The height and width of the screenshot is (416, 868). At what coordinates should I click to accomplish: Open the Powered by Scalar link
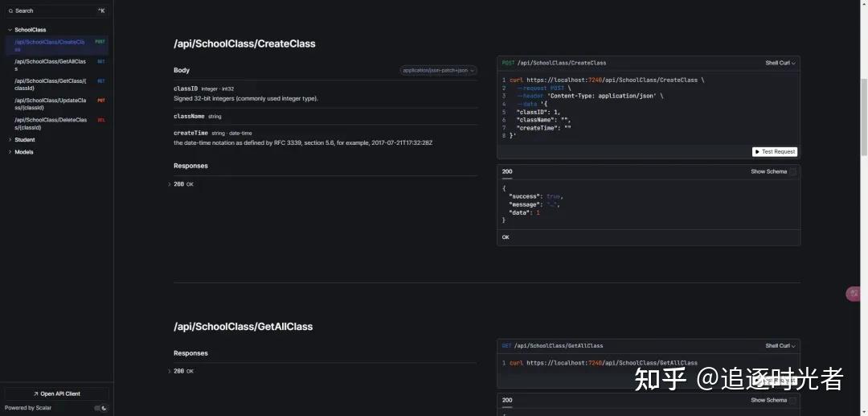tap(28, 408)
